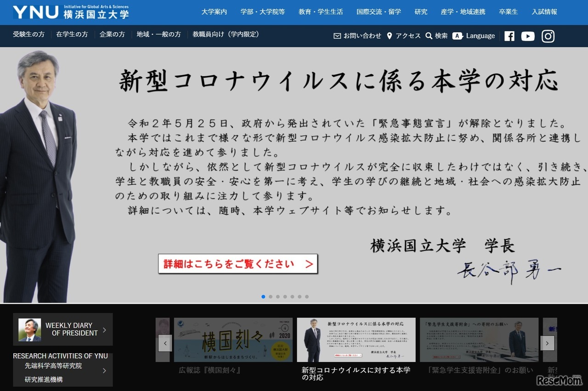Image resolution: width=588 pixels, height=391 pixels.
Task: Click the お問い合わせ envelope icon
Action: [x=336, y=35]
